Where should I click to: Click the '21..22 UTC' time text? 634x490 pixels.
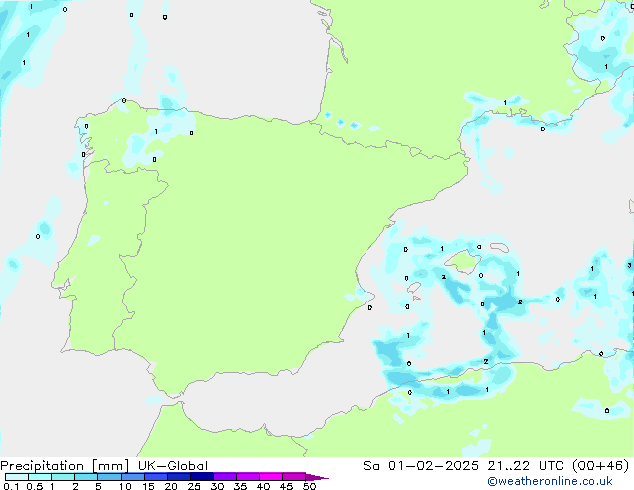coord(526,466)
